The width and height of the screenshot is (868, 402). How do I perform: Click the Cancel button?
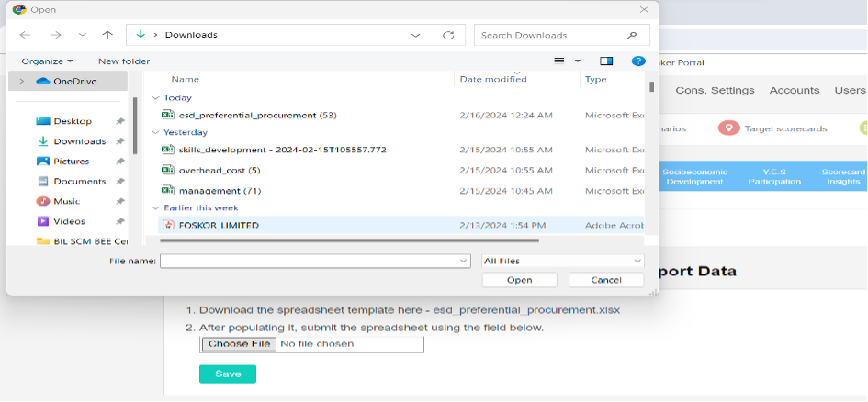606,280
